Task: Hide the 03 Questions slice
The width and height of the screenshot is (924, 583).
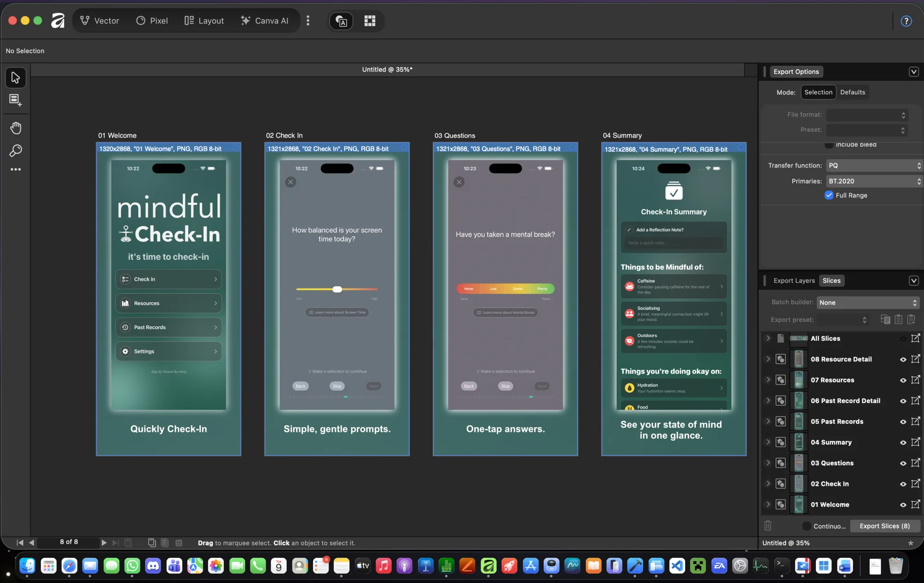Action: (x=903, y=463)
